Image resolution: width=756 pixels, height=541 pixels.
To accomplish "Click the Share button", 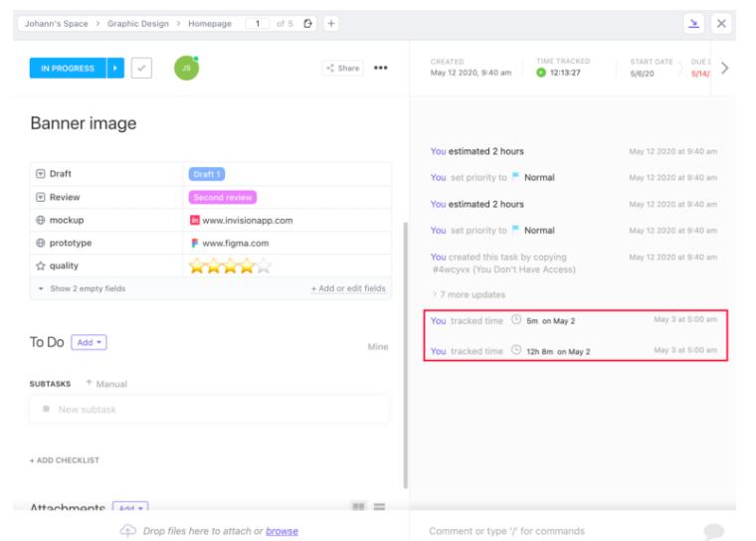I will [x=343, y=69].
